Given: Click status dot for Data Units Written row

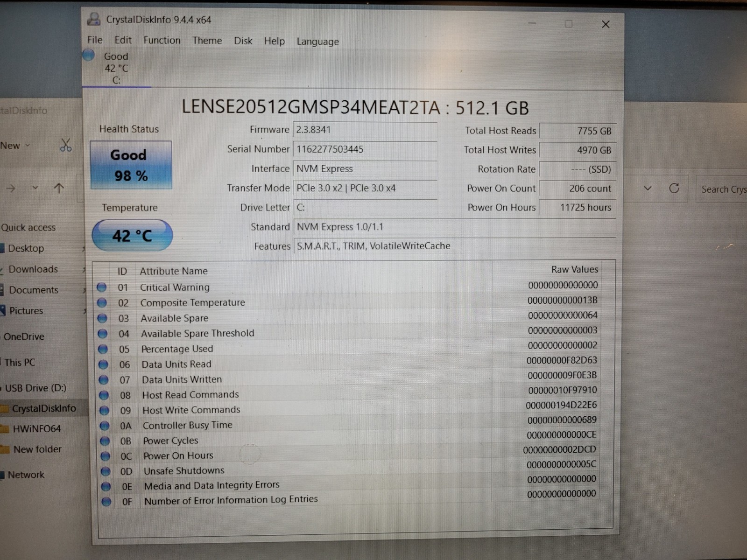Looking at the screenshot, I should (104, 380).
